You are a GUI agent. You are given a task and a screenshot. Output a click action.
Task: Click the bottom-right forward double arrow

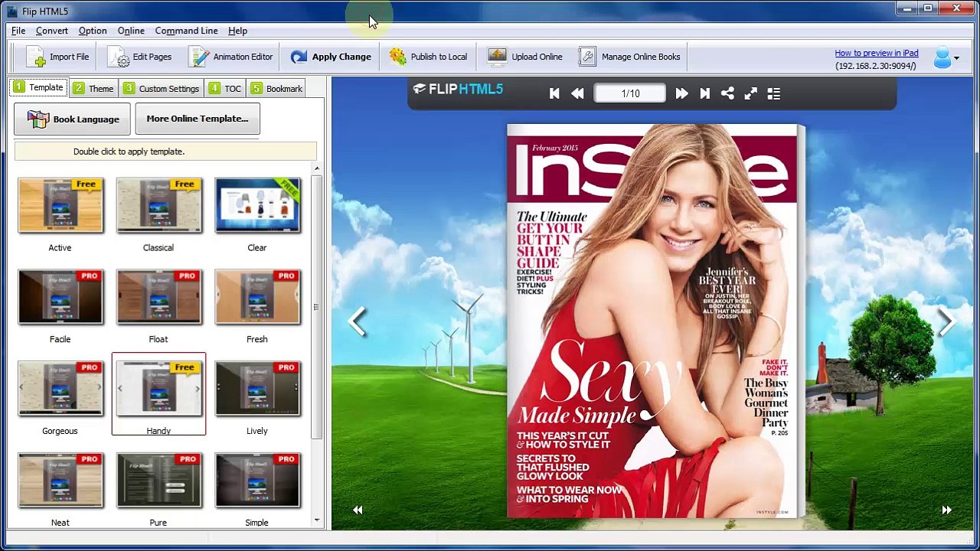tap(946, 510)
